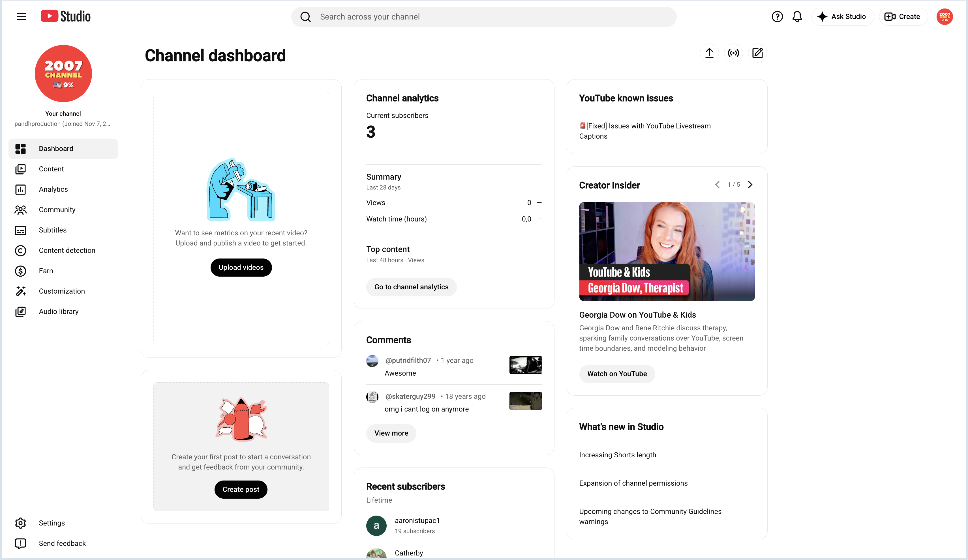Click the Earn dollar icon
Image resolution: width=968 pixels, height=560 pixels.
[20, 271]
